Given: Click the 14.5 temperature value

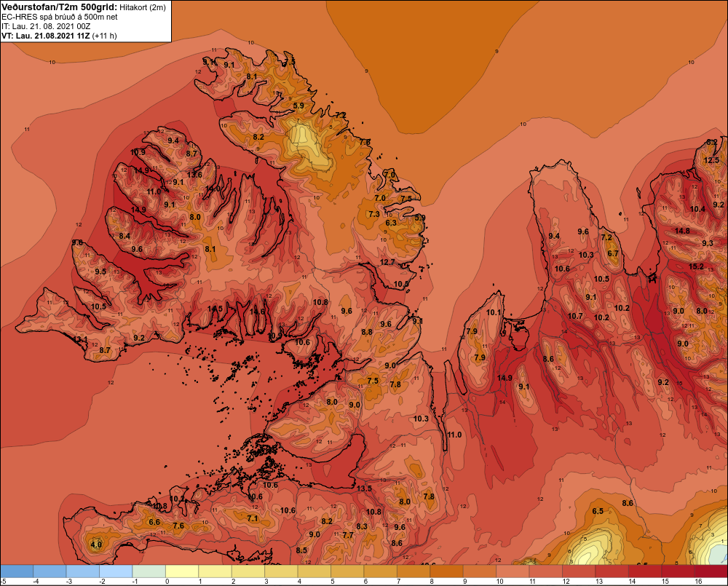Looking at the screenshot, I should point(215,309).
